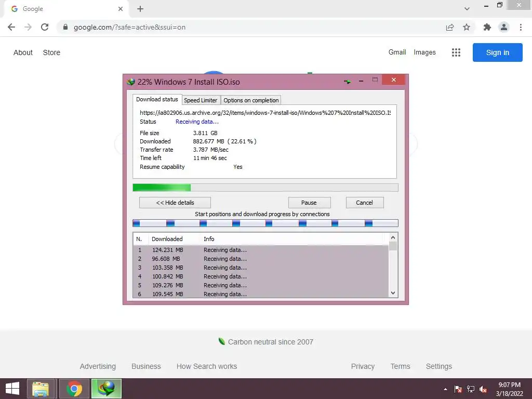Share this page icon in address bar
Viewport: 532px width, 399px height.
coord(450,27)
